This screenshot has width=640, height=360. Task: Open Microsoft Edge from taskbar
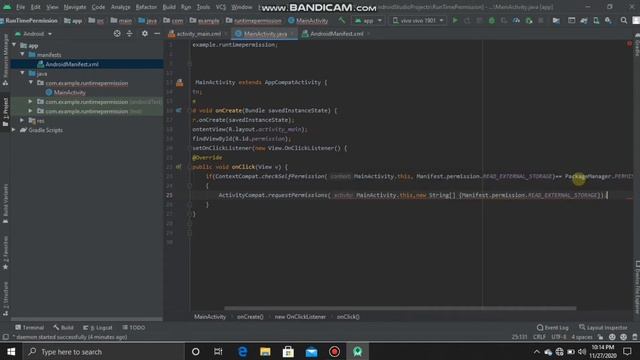(242, 351)
